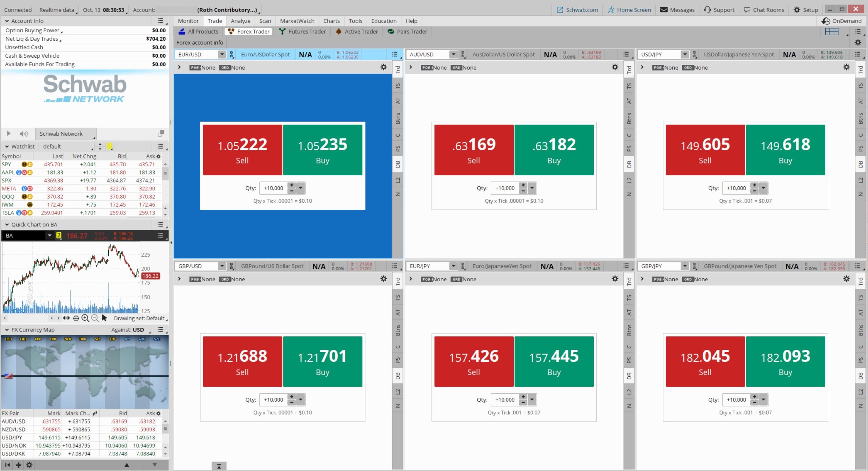Play Schwab Network video
This screenshot has width=868, height=471.
[9, 134]
